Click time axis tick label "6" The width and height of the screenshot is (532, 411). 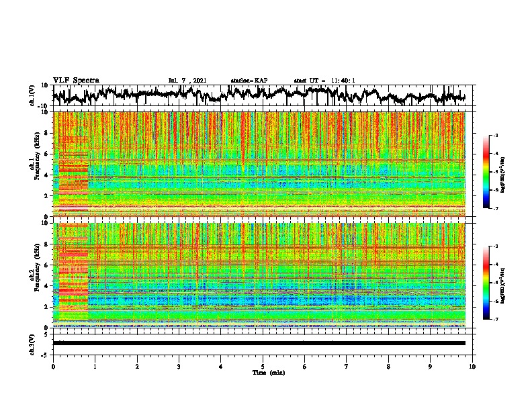click(305, 367)
